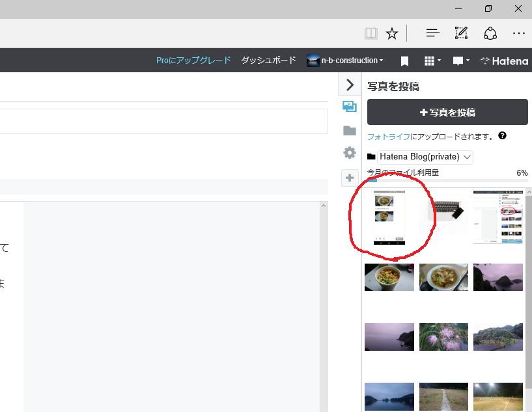Click the blog title input field
532x412 pixels.
[x=164, y=122]
